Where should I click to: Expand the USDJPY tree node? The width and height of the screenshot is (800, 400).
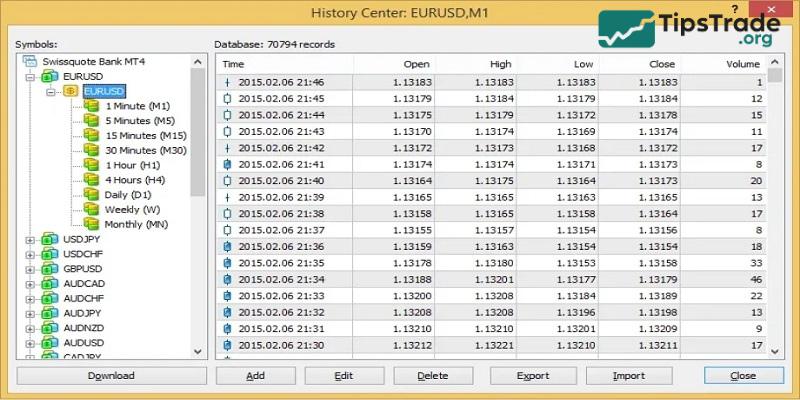pyautogui.click(x=30, y=240)
